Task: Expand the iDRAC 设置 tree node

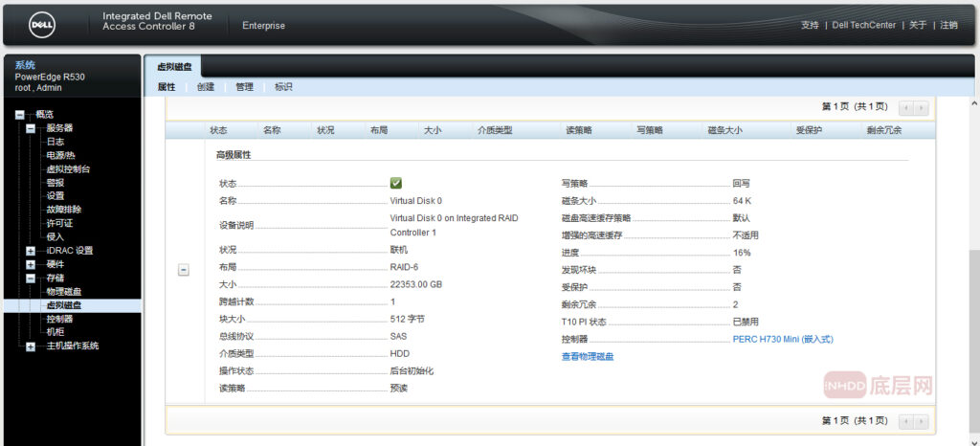Action: point(31,251)
